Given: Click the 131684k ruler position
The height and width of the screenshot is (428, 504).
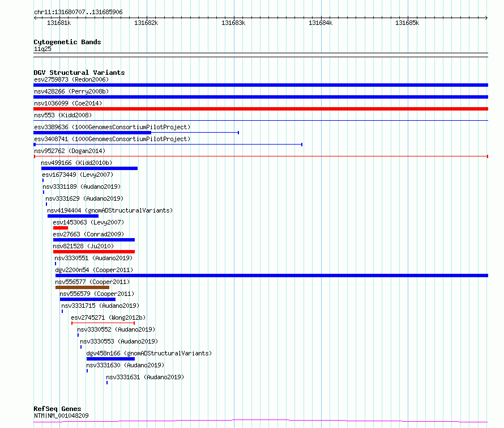Looking at the screenshot, I should pos(321,23).
